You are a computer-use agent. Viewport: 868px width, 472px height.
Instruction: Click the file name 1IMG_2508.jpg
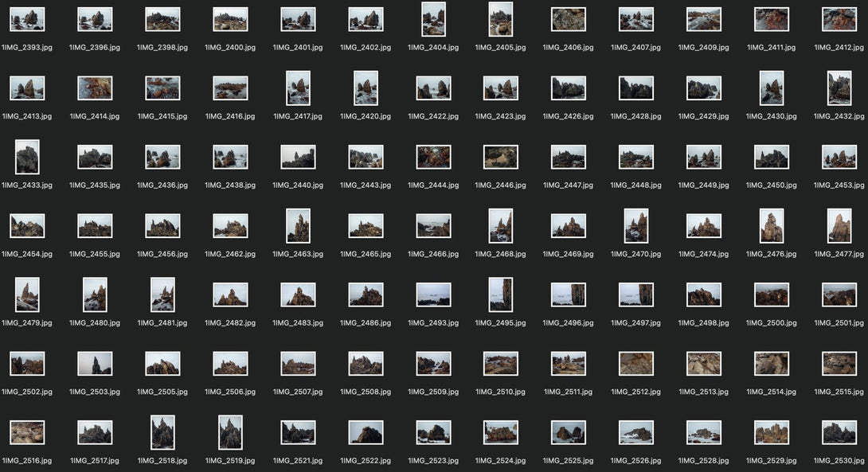coord(366,392)
